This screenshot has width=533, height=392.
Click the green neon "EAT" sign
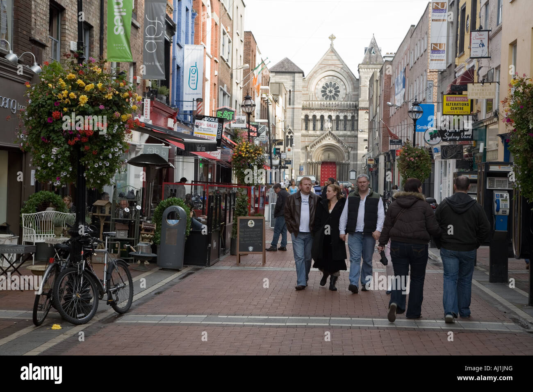point(225,114)
